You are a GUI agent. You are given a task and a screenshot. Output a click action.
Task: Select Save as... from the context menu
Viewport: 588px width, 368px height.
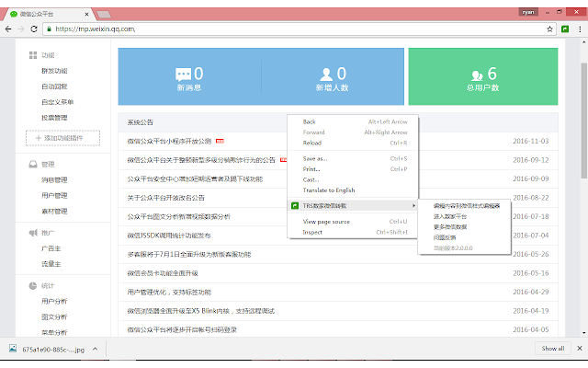(x=315, y=158)
